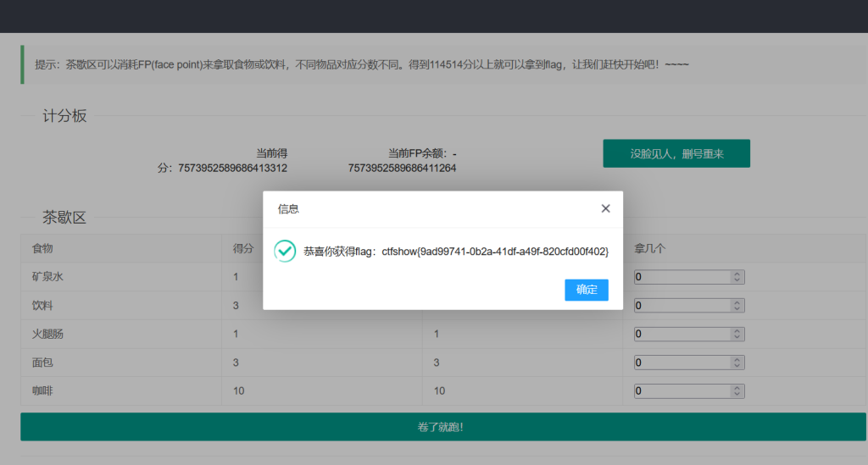Decrement the 饮料 count using down arrow
868x465 pixels.
pyautogui.click(x=737, y=309)
